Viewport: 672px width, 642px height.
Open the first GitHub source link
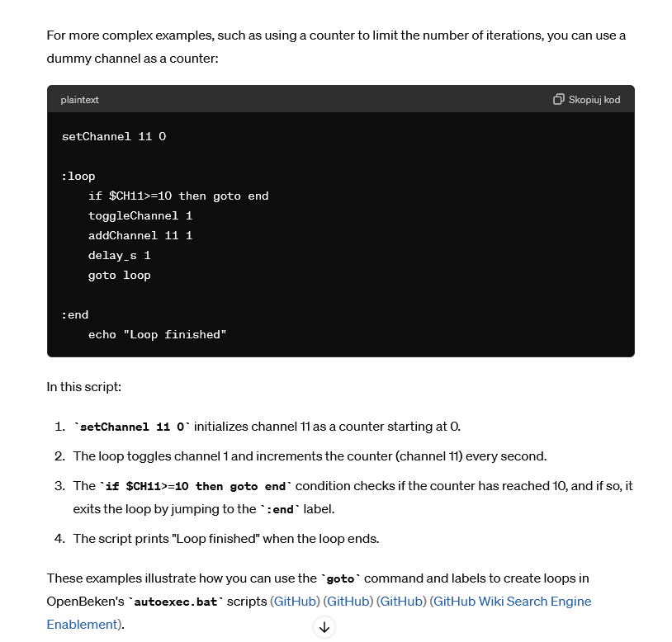[x=296, y=602]
